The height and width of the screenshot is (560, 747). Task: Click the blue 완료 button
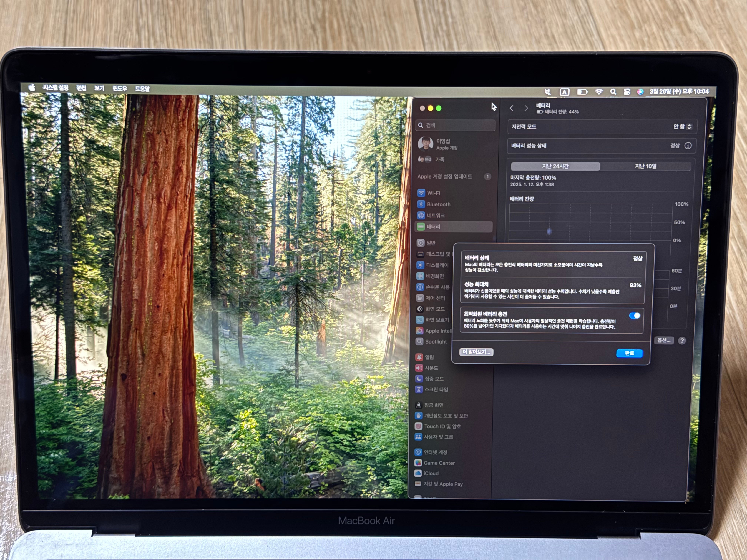click(629, 353)
